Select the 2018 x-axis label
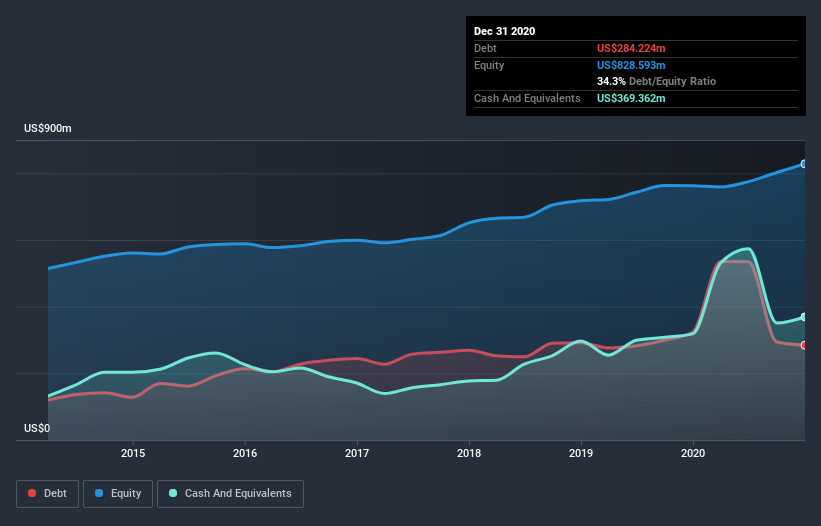The height and width of the screenshot is (526, 821). click(x=469, y=453)
